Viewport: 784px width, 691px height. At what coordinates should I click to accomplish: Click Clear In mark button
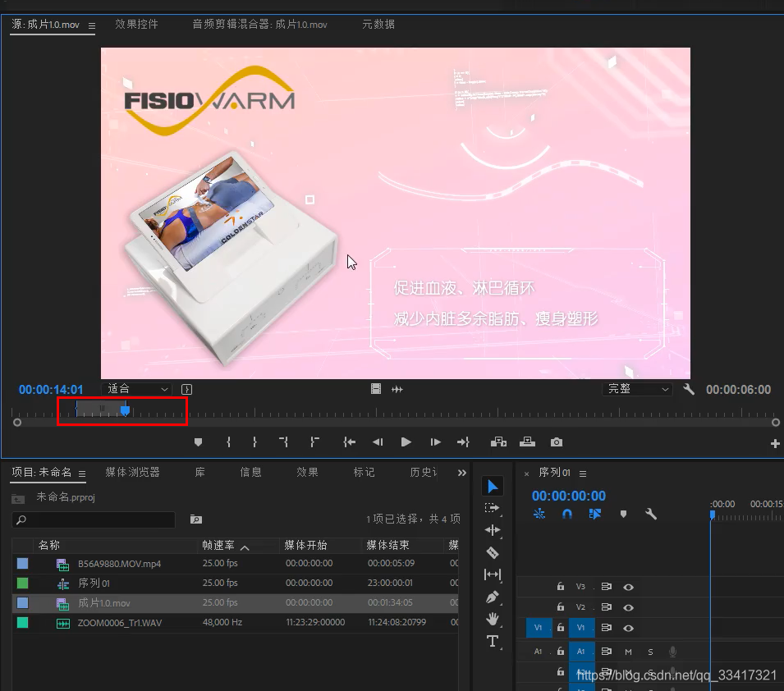point(283,442)
